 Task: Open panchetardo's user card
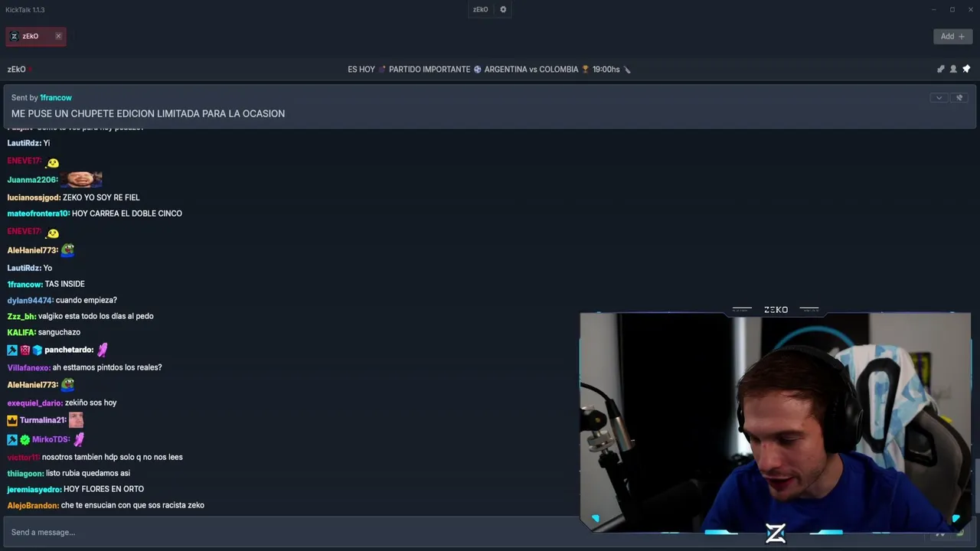(x=69, y=350)
